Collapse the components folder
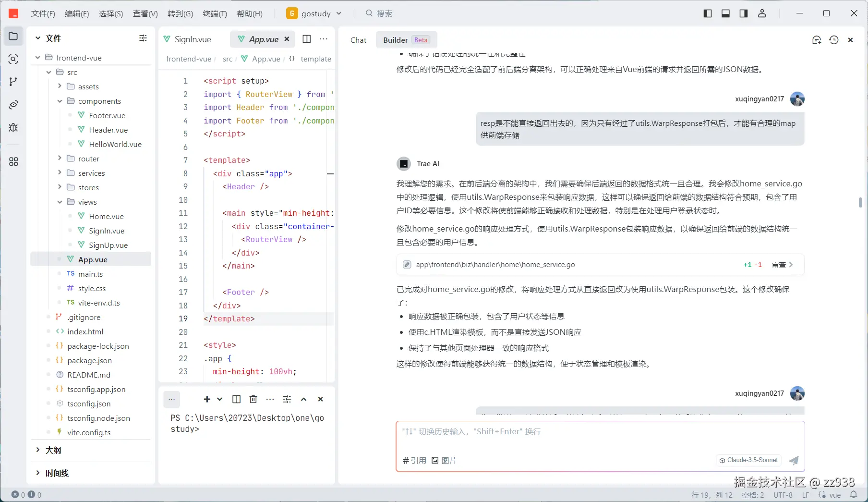This screenshot has height=502, width=868. coord(60,101)
